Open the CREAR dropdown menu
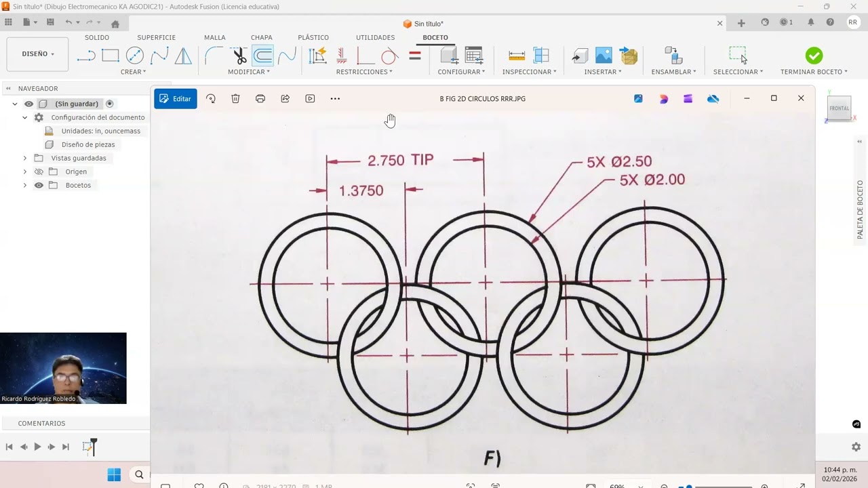The height and width of the screenshot is (488, 868). [x=134, y=72]
